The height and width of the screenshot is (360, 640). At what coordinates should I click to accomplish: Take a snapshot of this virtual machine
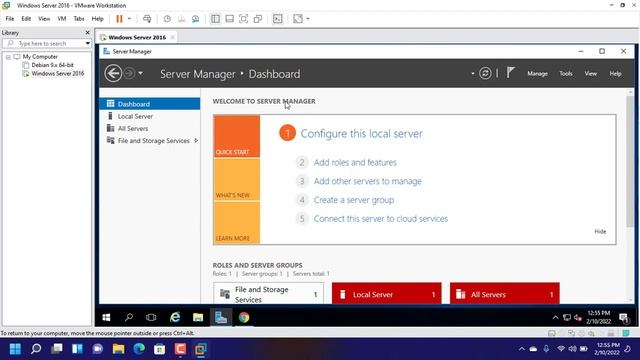[167, 19]
